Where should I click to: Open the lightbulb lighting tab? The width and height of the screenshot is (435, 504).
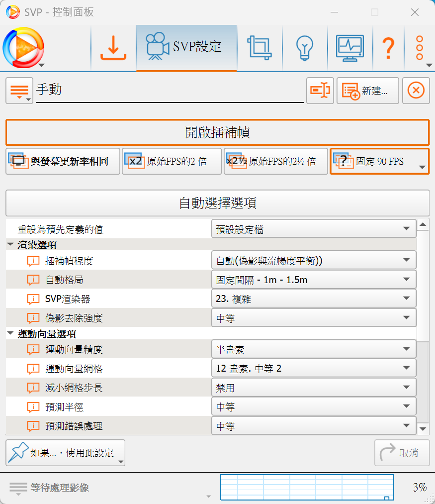point(304,48)
